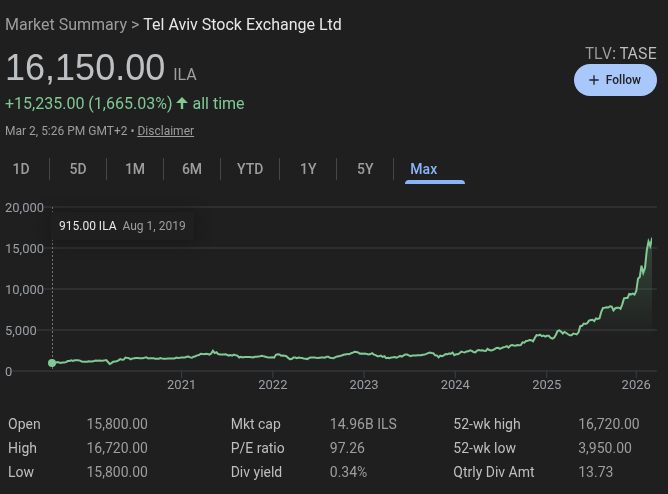The image size is (668, 494).
Task: Click the Market Summary breadcrumb
Action: tap(65, 24)
